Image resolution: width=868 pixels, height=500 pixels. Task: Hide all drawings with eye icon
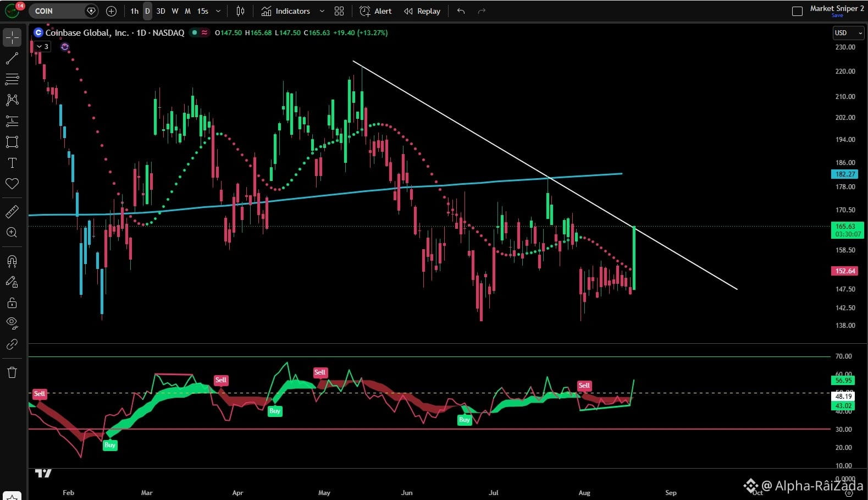12,323
